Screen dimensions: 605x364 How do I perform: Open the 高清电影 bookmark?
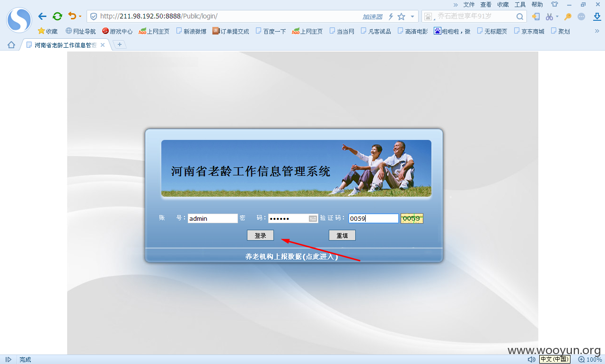pyautogui.click(x=412, y=31)
